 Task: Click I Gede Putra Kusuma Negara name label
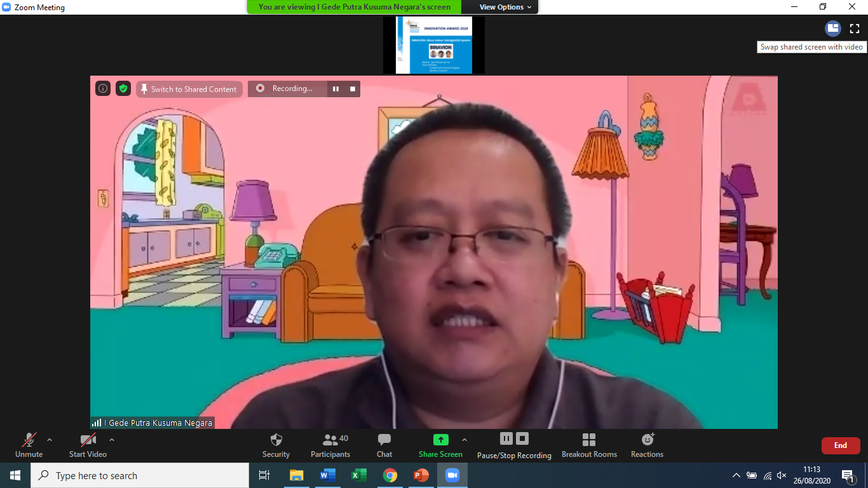[158, 423]
